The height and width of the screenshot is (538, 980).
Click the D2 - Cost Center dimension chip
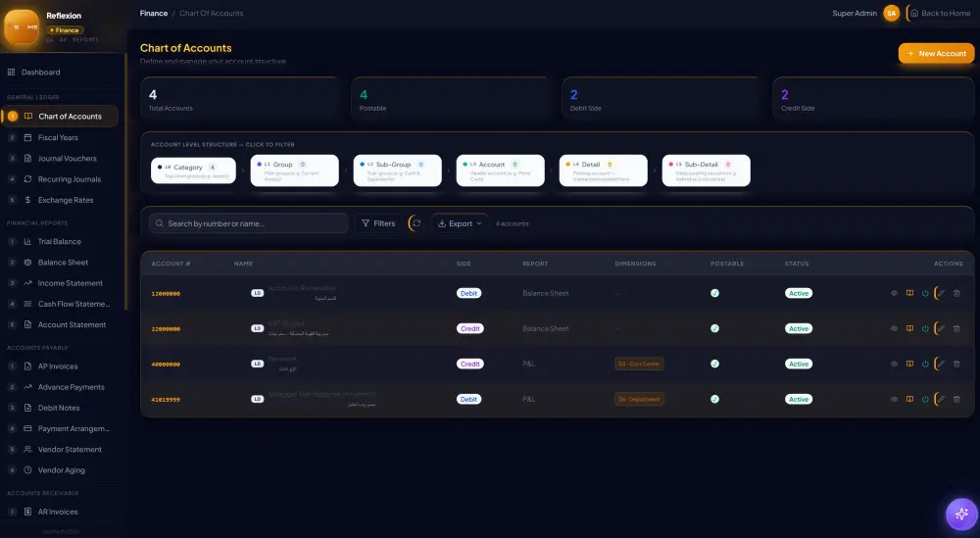(639, 364)
